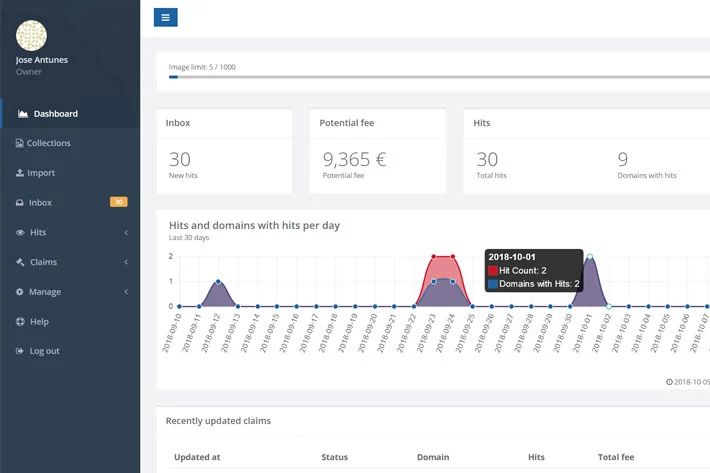Viewport: 710px width, 473px height.
Task: Click the Status column header
Action: (335, 457)
